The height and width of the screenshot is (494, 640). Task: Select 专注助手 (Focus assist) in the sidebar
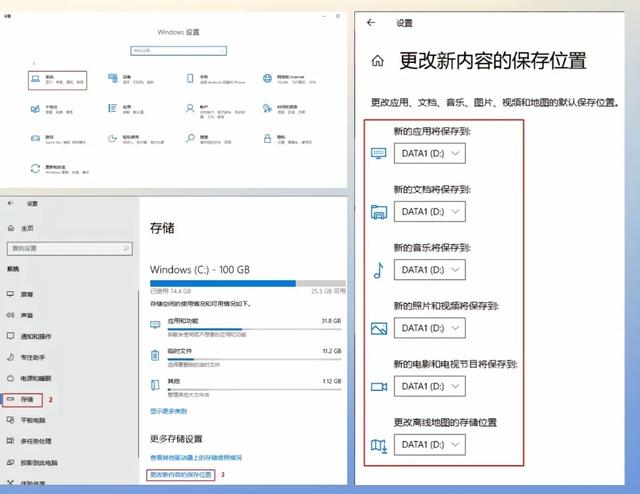(x=26, y=357)
